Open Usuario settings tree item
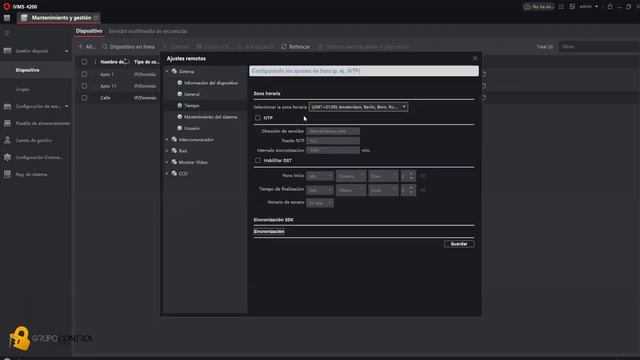640x360 pixels. [191, 128]
